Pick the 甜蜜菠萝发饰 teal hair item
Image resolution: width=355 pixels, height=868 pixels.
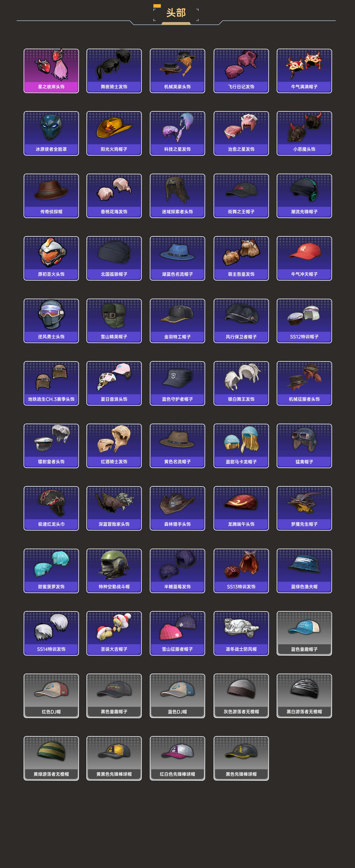click(x=51, y=564)
